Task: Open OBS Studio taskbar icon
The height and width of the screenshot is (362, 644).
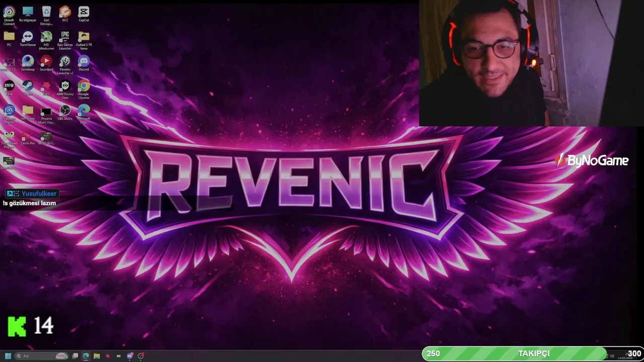Action: click(x=141, y=356)
